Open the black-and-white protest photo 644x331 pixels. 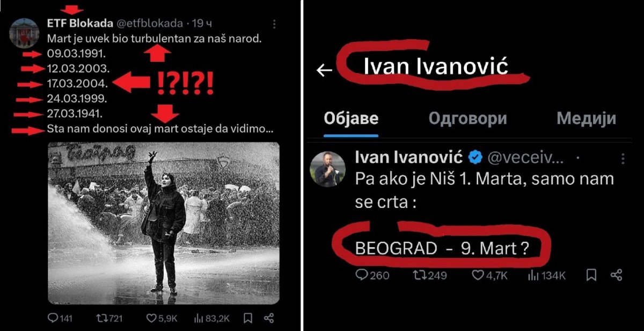(163, 223)
